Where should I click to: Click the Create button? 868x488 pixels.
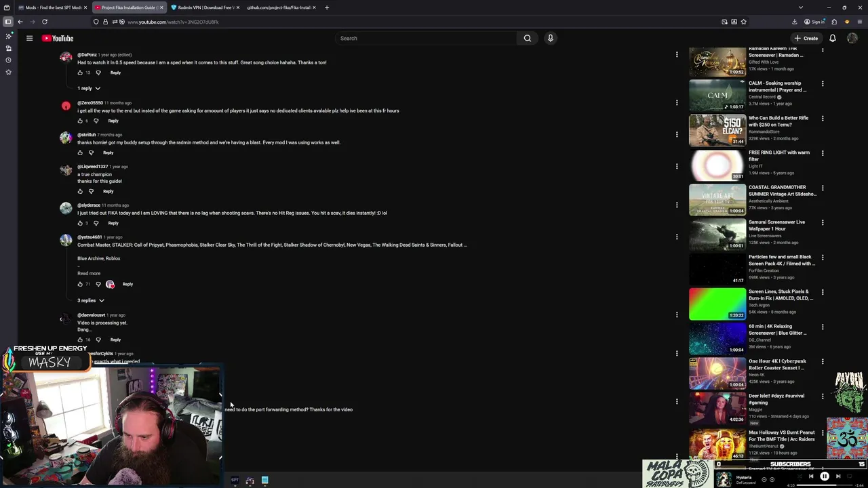pos(806,39)
